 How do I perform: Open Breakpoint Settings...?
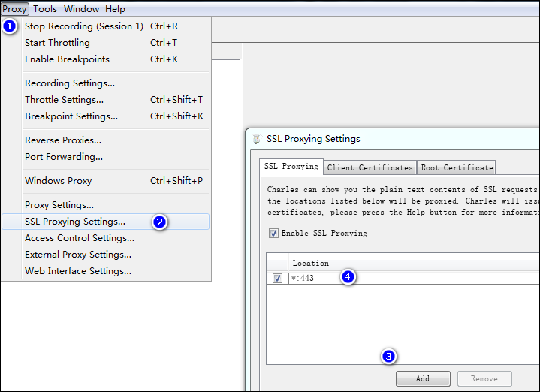tap(105, 116)
